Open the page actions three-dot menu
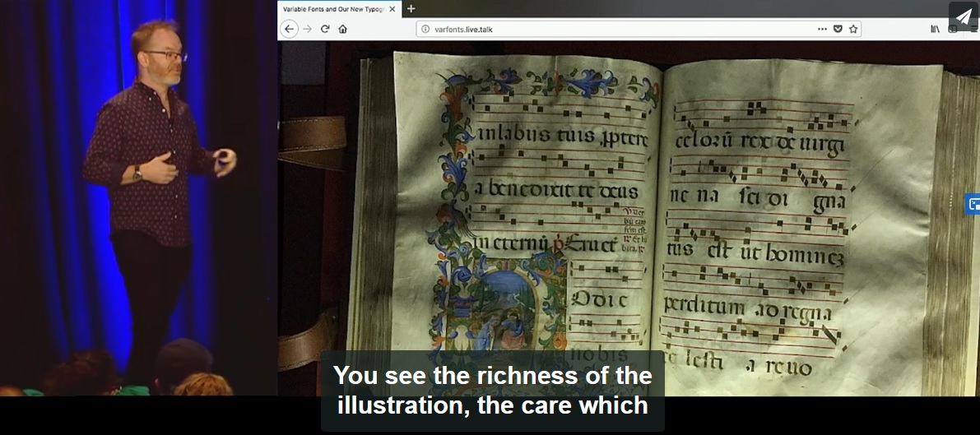 (823, 29)
